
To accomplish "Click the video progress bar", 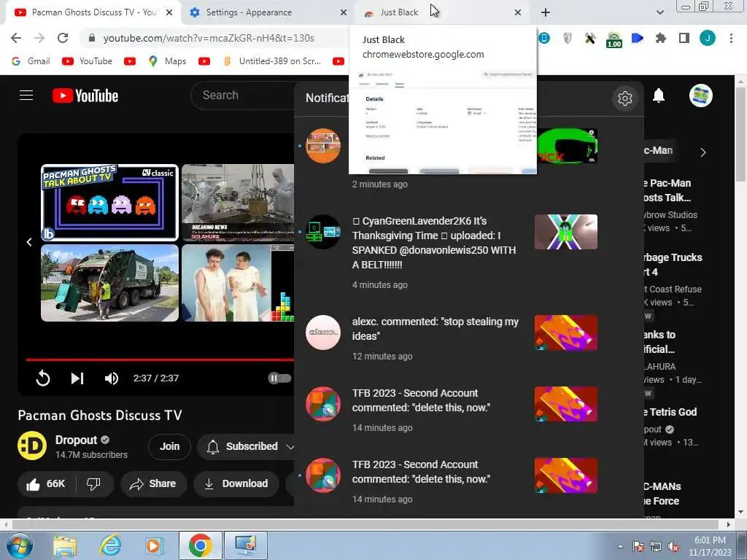I will (x=160, y=359).
